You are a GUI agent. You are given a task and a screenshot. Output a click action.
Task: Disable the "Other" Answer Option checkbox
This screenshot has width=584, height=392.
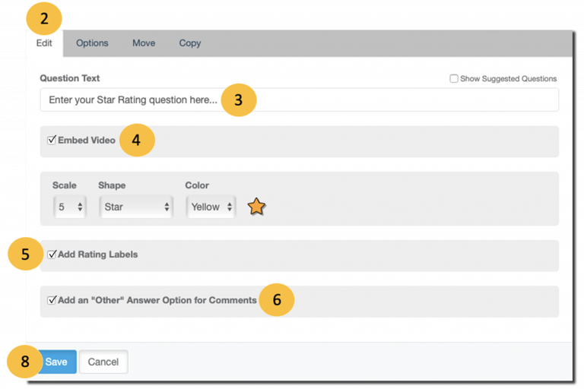point(52,300)
